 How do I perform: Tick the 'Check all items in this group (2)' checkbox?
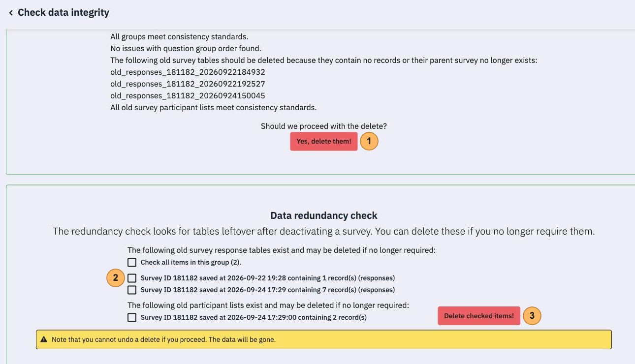point(132,262)
